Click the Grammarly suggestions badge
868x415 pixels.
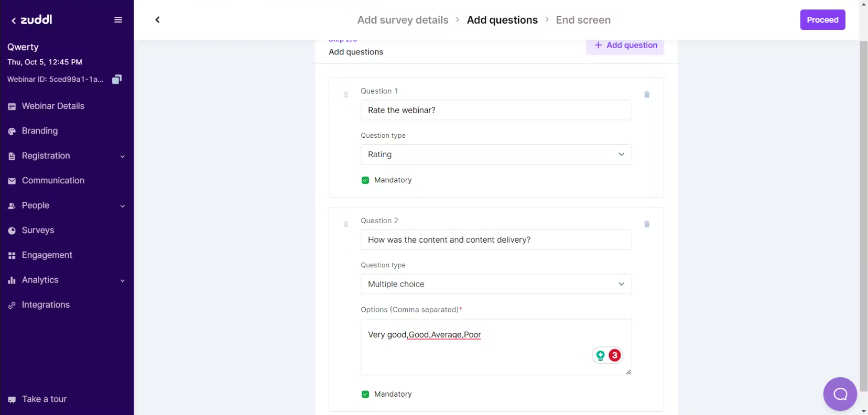tap(607, 355)
